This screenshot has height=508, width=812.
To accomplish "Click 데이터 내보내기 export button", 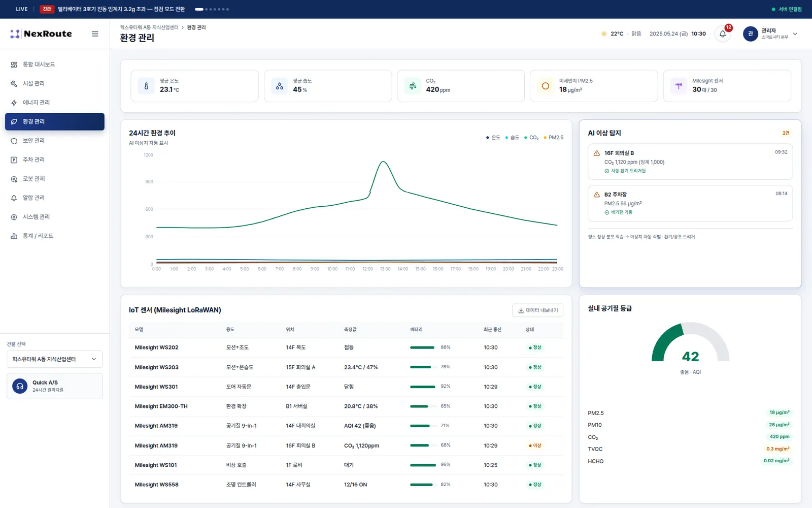I will (x=537, y=310).
